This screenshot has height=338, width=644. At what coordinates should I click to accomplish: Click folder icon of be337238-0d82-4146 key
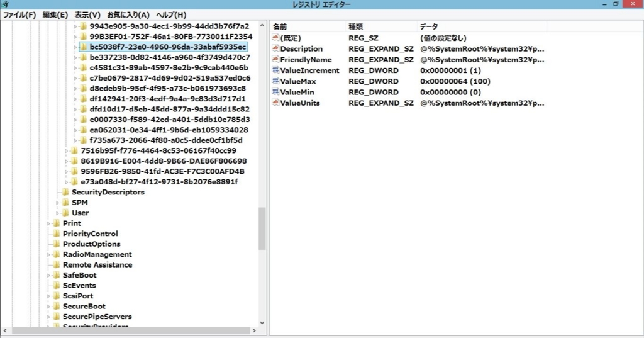84,57
